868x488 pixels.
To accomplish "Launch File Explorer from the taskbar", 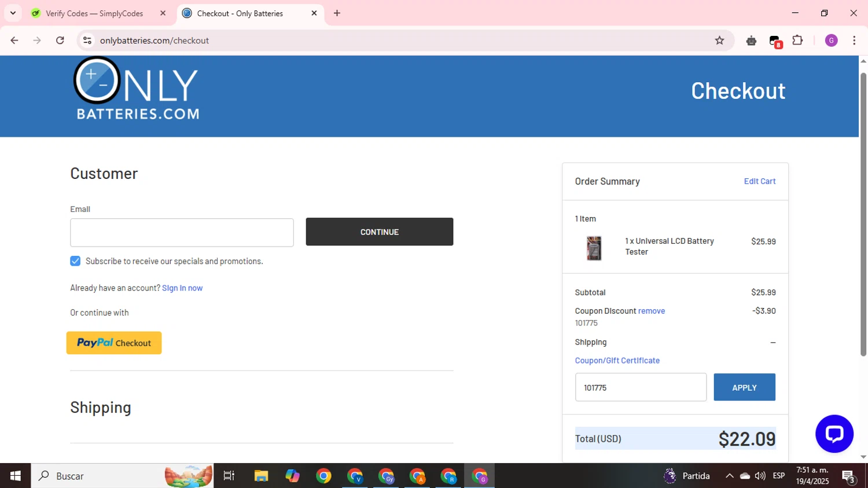I will coord(261,476).
